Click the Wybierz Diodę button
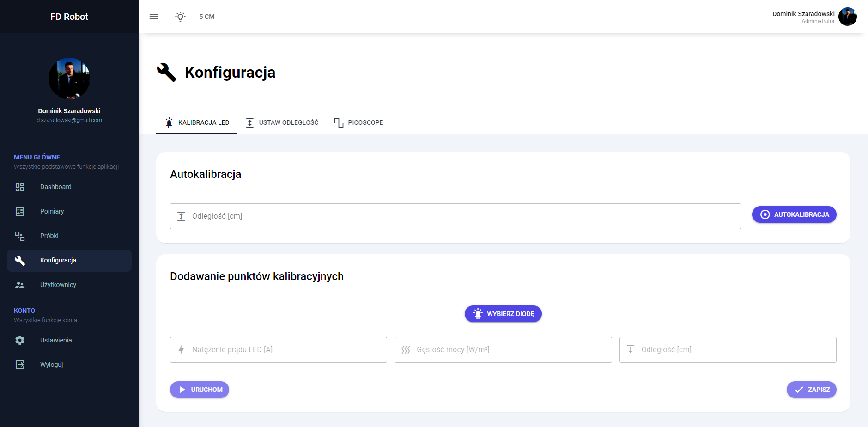Image resolution: width=868 pixels, height=427 pixels. [x=503, y=314]
